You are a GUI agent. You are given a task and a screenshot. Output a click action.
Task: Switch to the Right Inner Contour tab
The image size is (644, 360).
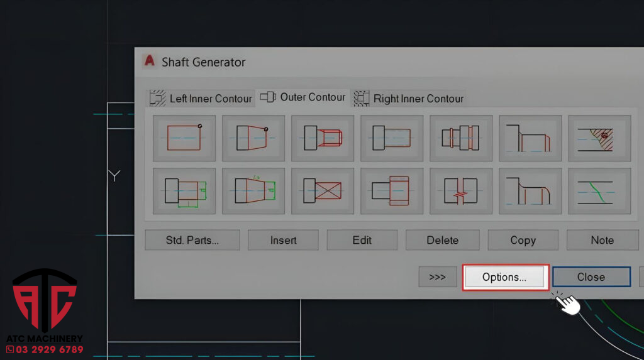click(409, 99)
